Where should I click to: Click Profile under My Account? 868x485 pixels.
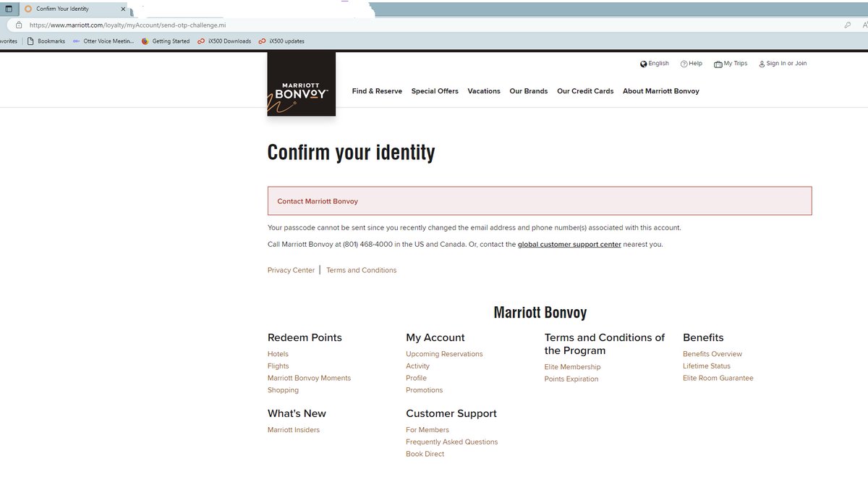416,378
